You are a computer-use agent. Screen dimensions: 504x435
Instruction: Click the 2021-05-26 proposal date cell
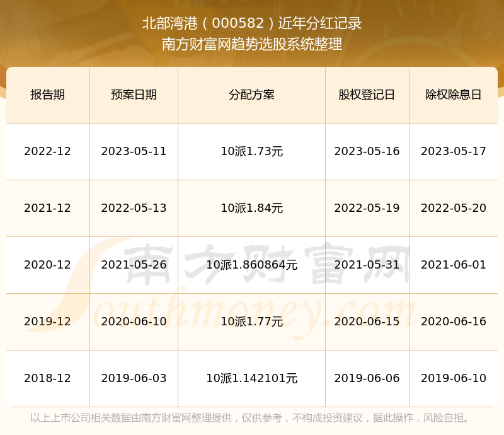coord(134,265)
